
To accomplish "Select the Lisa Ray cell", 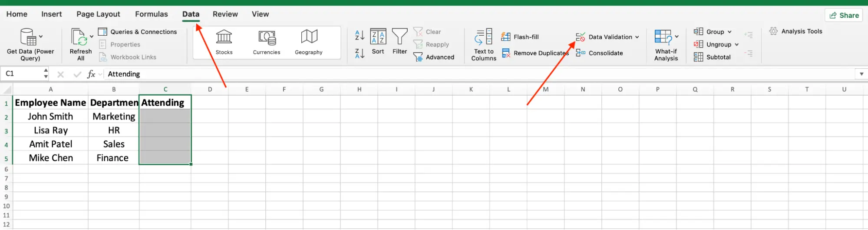I will 50,130.
